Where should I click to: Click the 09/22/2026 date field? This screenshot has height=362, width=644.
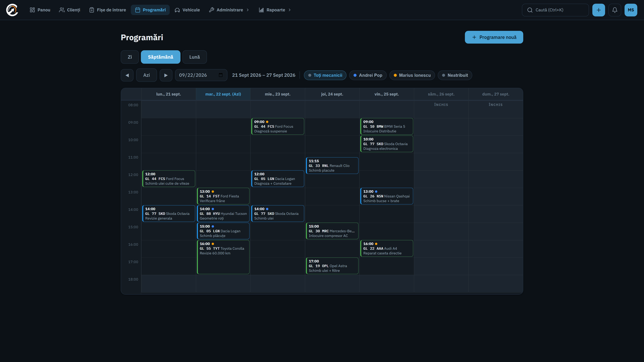[201, 75]
